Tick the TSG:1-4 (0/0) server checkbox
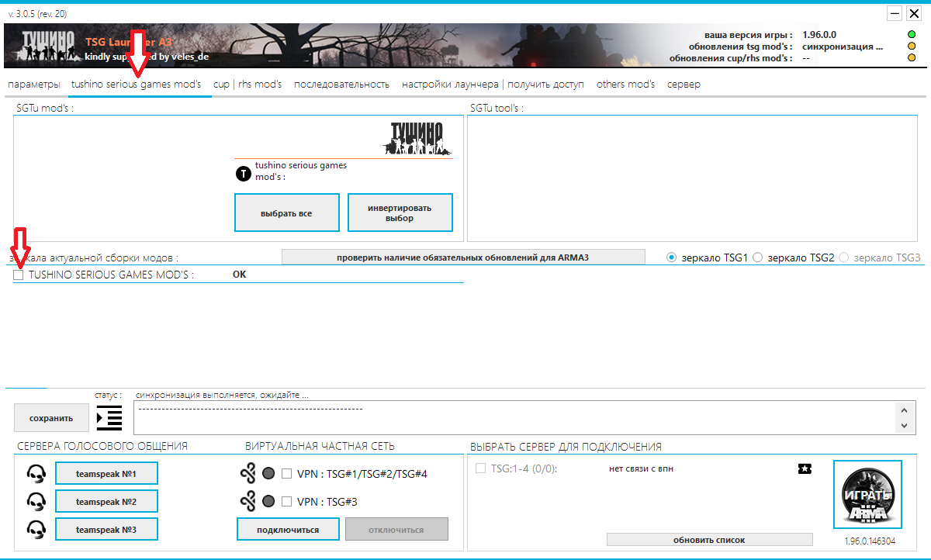 [480, 468]
